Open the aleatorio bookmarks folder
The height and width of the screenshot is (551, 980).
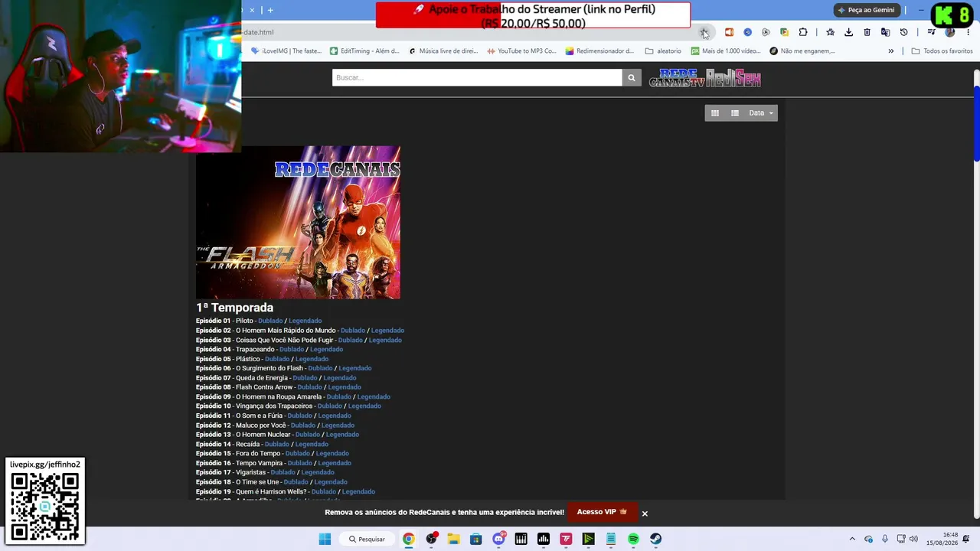click(x=663, y=51)
